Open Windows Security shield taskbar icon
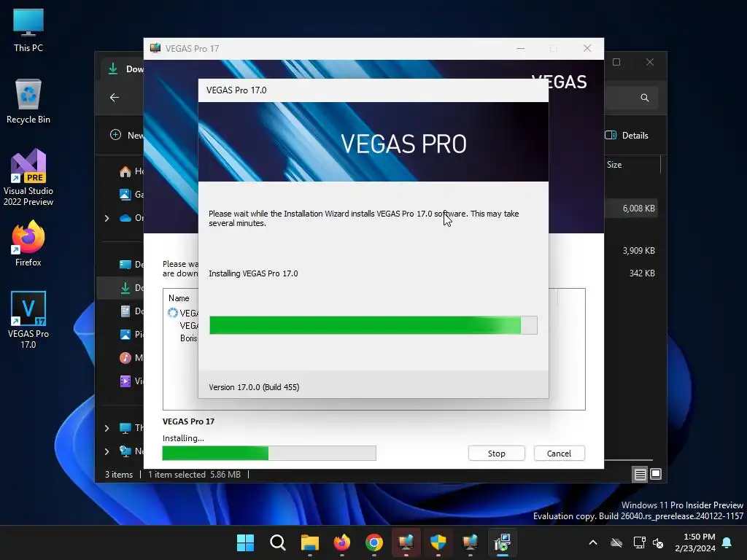 click(x=438, y=542)
